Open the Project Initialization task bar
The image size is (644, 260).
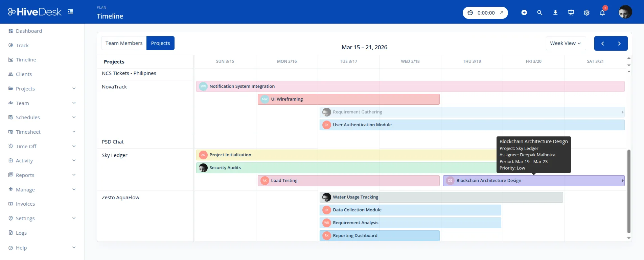pos(346,155)
